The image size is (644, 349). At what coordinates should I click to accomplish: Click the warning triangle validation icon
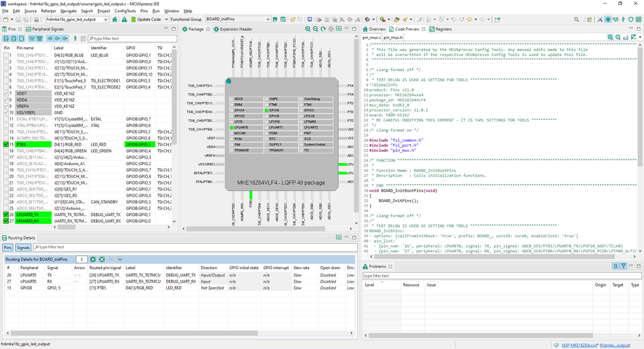click(x=124, y=19)
